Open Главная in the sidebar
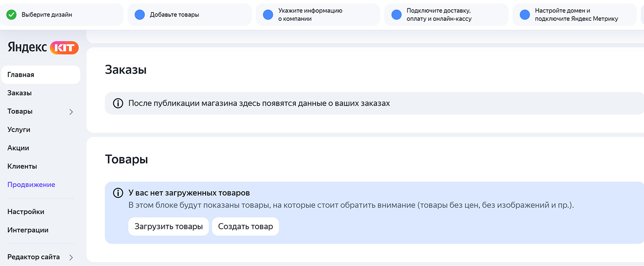The height and width of the screenshot is (266, 644). click(41, 75)
